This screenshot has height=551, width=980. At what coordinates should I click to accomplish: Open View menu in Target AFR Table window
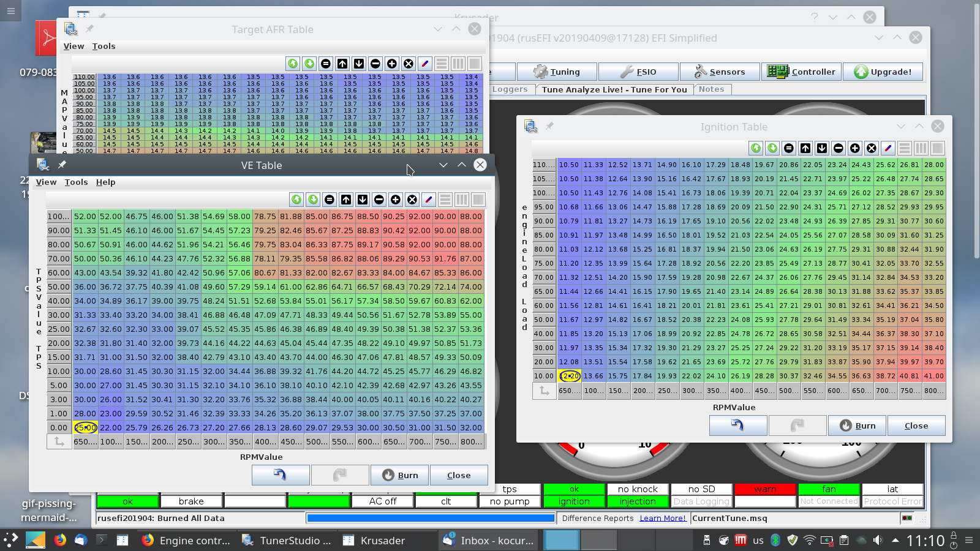point(73,47)
